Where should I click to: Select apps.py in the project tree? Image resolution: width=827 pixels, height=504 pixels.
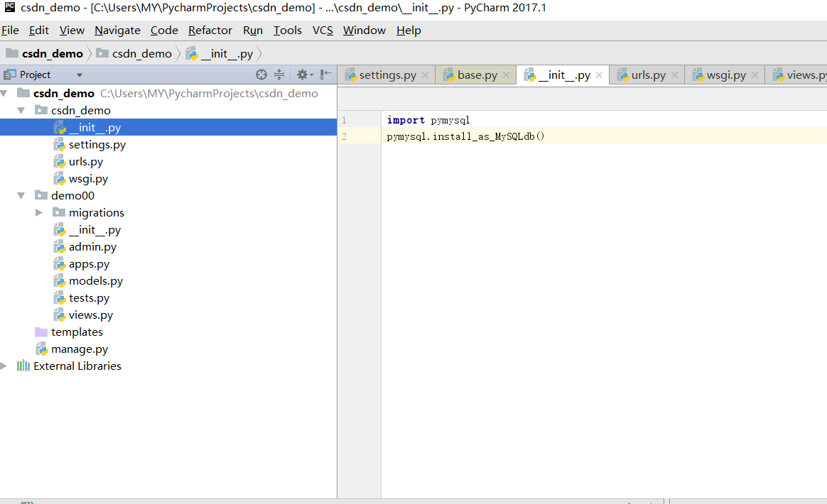coord(89,263)
